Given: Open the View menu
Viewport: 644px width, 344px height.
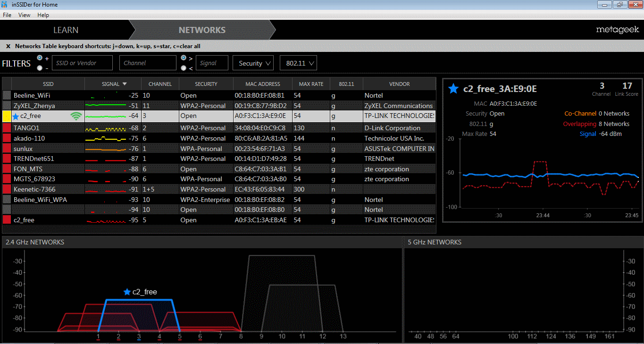Looking at the screenshot, I should click(x=25, y=15).
